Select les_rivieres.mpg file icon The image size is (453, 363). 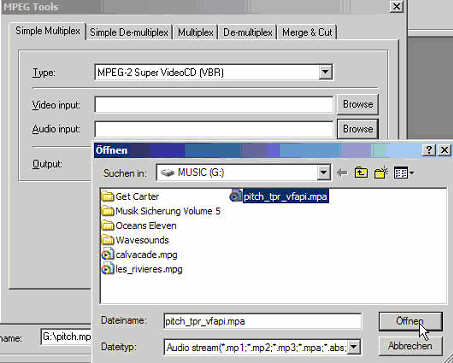(x=108, y=269)
